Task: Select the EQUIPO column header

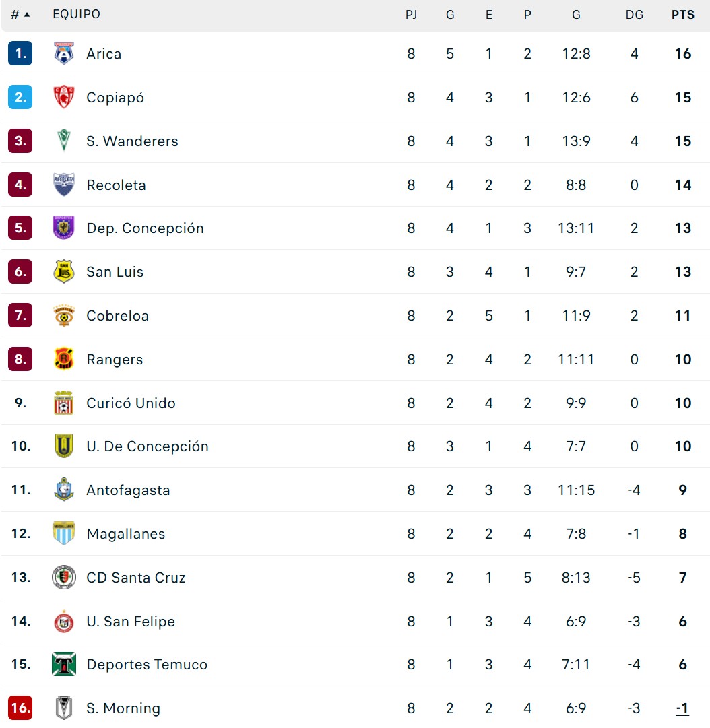Action: (x=77, y=14)
